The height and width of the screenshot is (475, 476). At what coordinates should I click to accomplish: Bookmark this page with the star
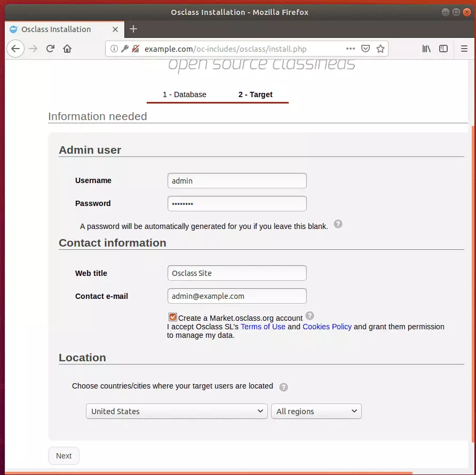[x=380, y=49]
